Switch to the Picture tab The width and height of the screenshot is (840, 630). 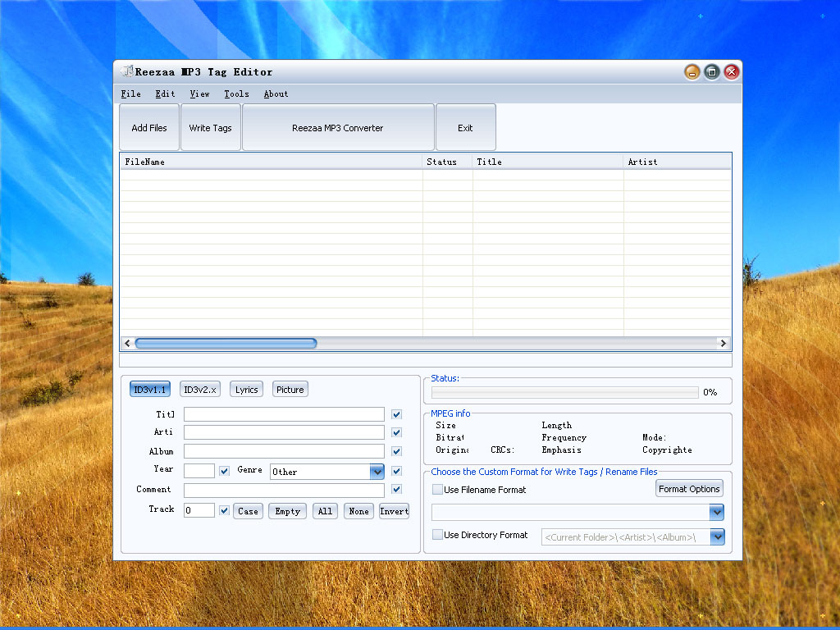[x=290, y=390]
